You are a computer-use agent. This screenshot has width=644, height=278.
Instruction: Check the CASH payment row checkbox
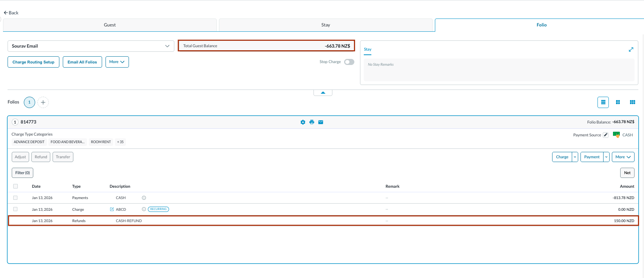coord(16,198)
